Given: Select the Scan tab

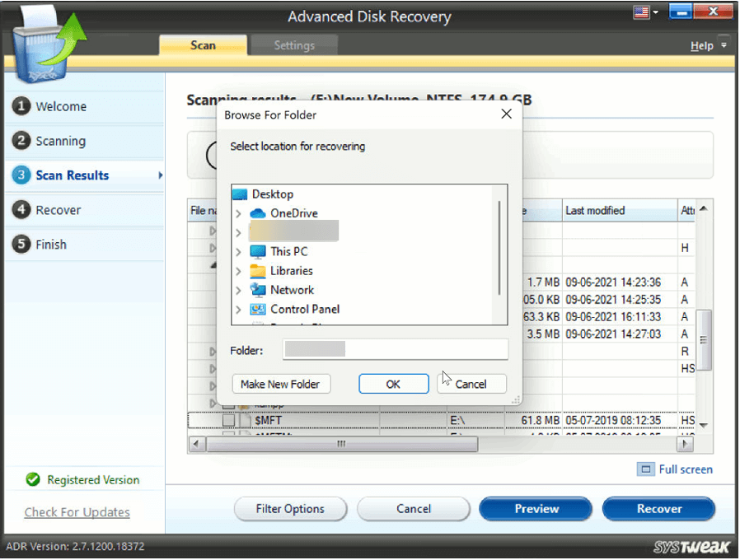Looking at the screenshot, I should tap(203, 45).
